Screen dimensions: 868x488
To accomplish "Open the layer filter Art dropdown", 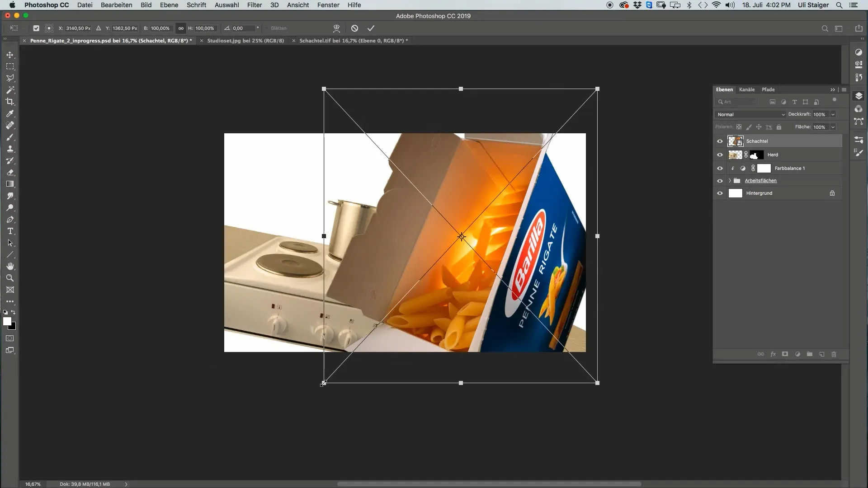I will [736, 102].
